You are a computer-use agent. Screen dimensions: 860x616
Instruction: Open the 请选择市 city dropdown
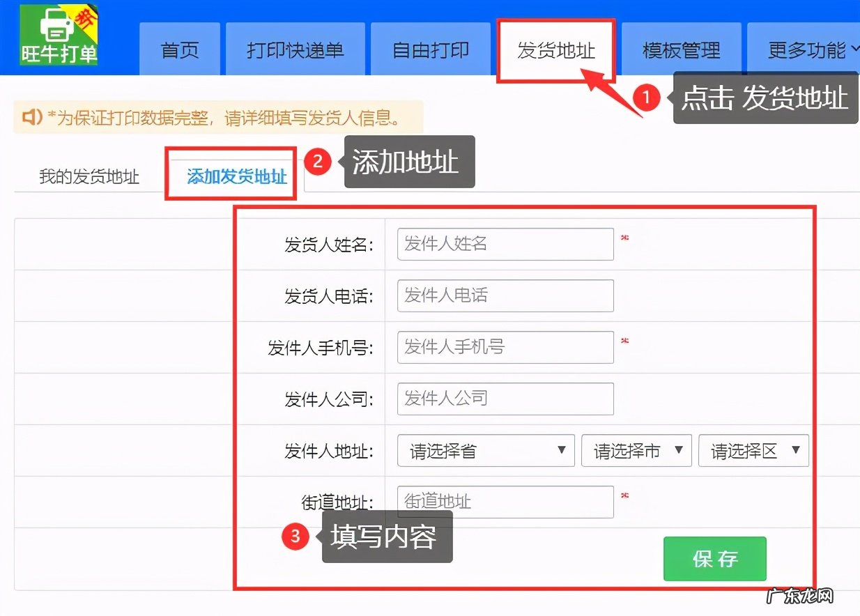(636, 450)
